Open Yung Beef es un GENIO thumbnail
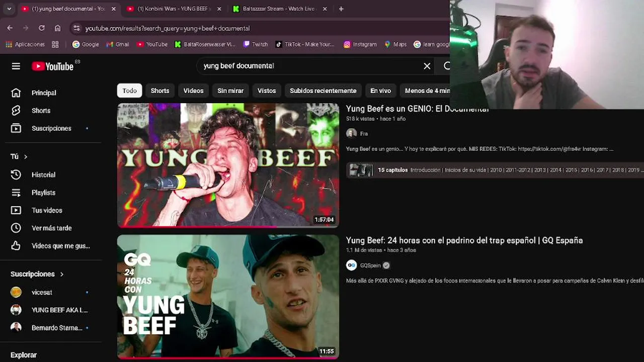Image resolution: width=644 pixels, height=362 pixels. pos(228,165)
